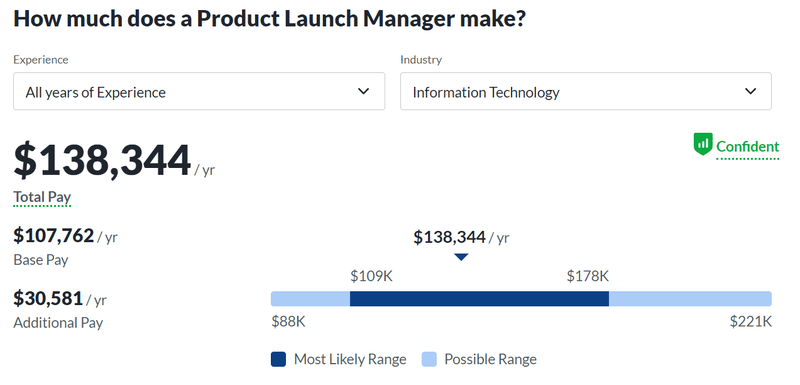Click the Experience field label
The height and width of the screenshot is (385, 800).
tap(41, 60)
